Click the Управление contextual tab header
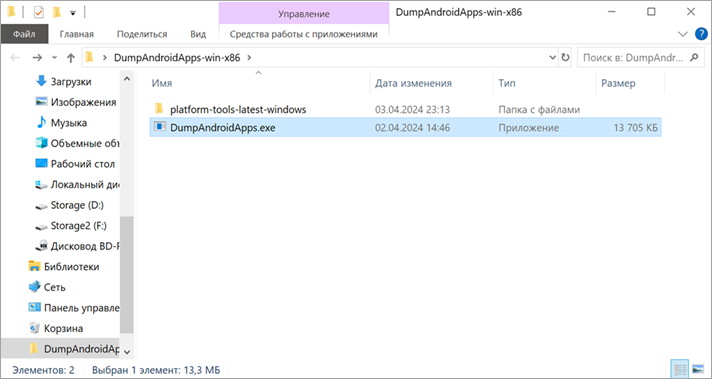The width and height of the screenshot is (712, 379). 304,14
